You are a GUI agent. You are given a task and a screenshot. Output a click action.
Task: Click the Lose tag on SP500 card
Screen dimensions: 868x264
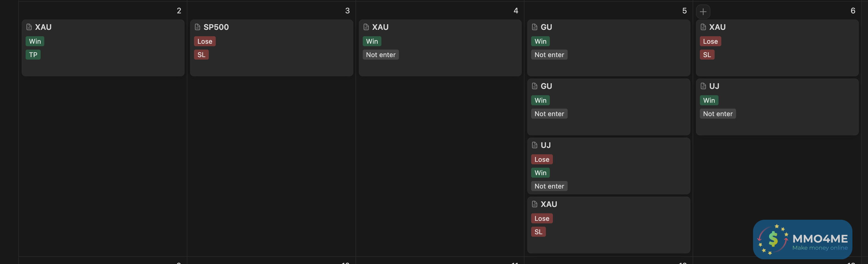tap(205, 41)
